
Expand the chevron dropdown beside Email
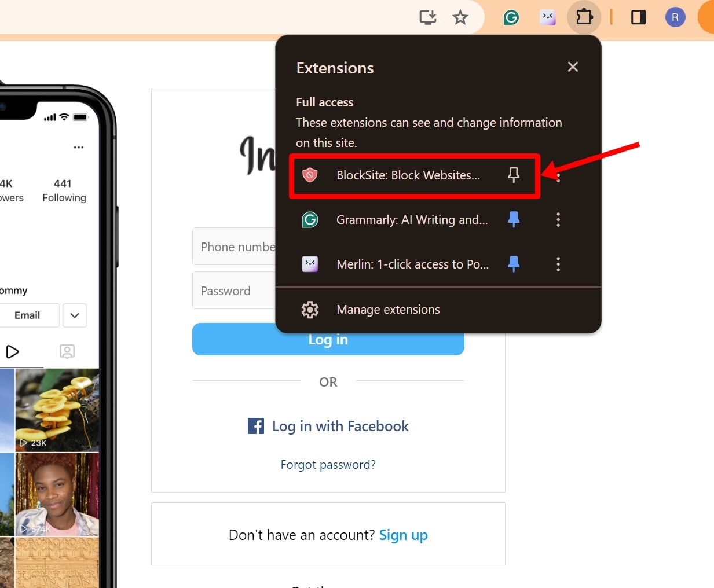click(75, 315)
